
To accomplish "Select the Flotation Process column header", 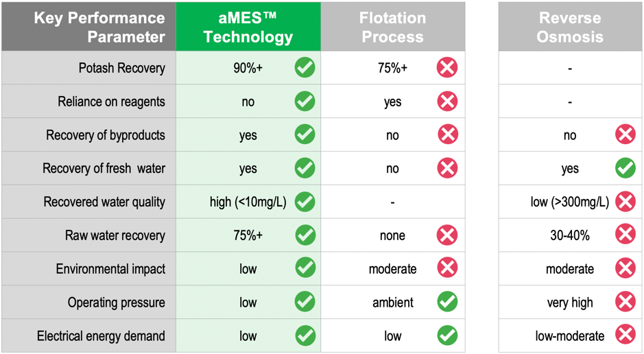I will [393, 27].
